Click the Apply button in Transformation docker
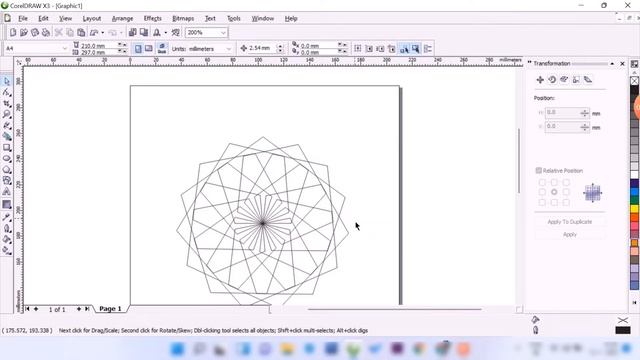Screen dimensions: 640x360 (x=569, y=234)
